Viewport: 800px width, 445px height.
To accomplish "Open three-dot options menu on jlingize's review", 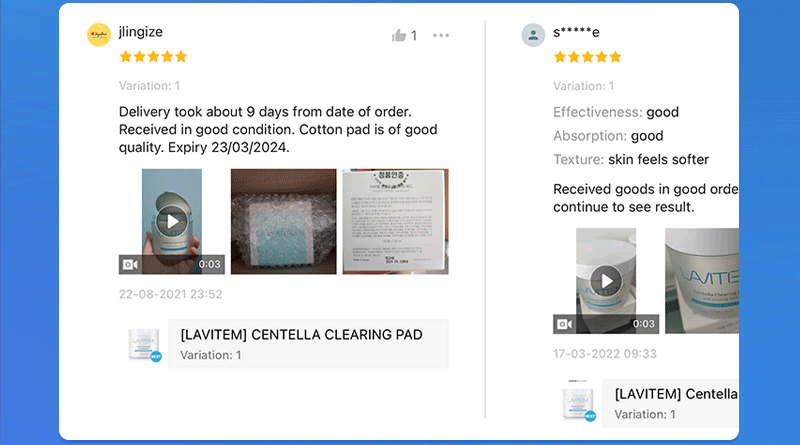I will [441, 35].
